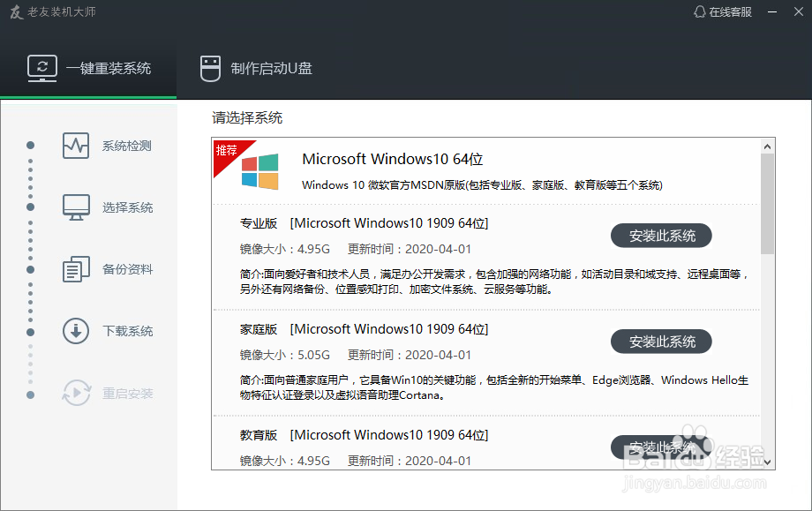The image size is (812, 511).
Task: Click the Windows 10 微软官方MSDN原版 description
Action: 482,185
